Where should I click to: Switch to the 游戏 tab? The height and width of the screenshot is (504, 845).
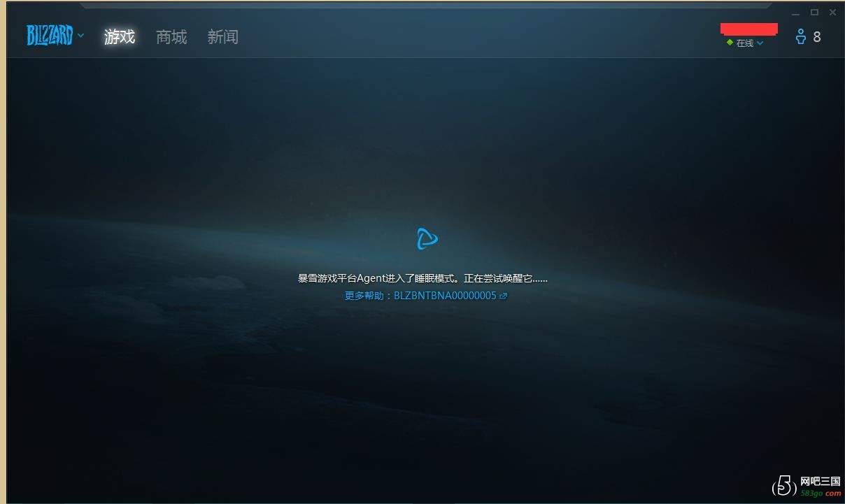(120, 37)
